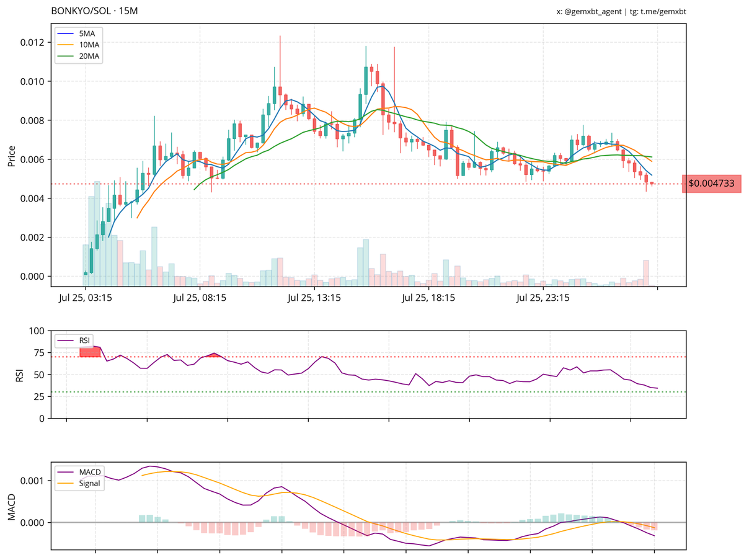Click the Jul 25, 18:15 time label
This screenshot has height=560, width=744.
pos(428,298)
